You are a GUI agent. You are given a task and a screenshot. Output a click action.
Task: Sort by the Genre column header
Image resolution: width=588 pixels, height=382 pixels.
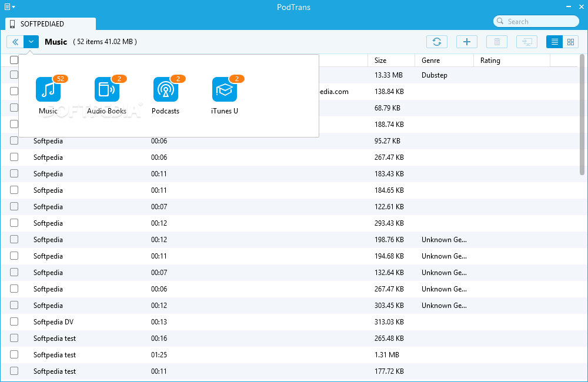click(x=445, y=61)
